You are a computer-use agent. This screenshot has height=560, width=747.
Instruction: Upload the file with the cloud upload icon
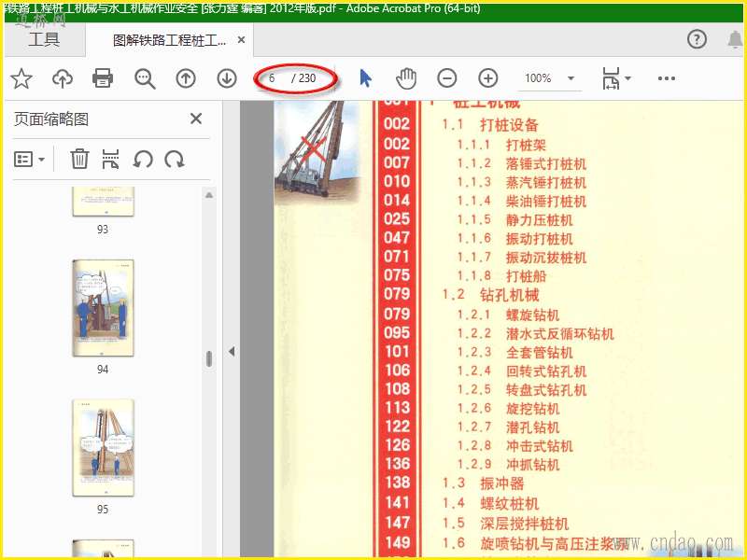click(x=63, y=78)
